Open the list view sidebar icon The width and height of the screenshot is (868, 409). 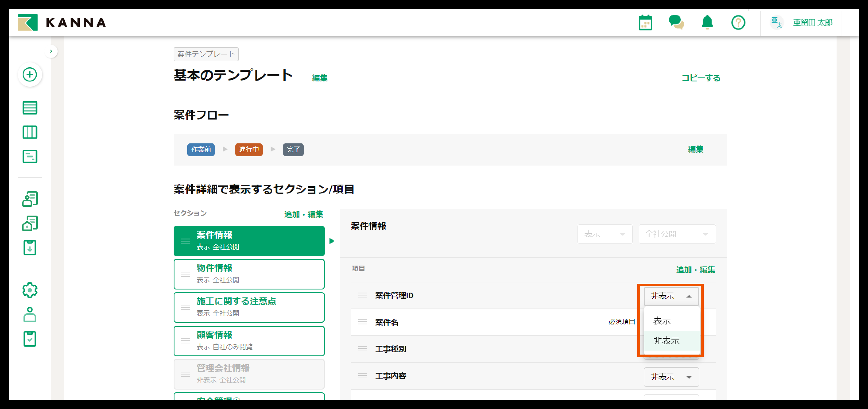point(30,108)
